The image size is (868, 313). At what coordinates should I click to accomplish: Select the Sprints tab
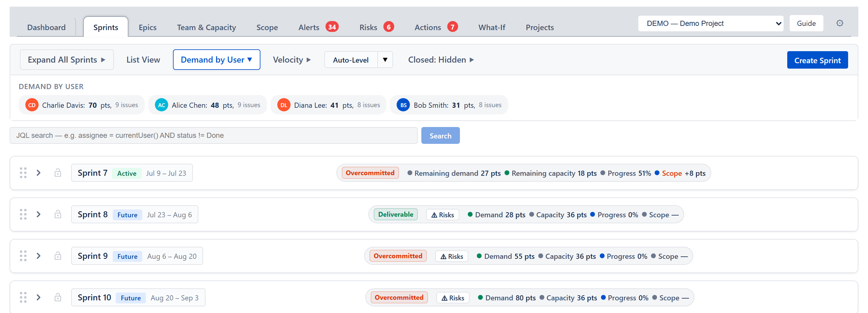point(106,27)
